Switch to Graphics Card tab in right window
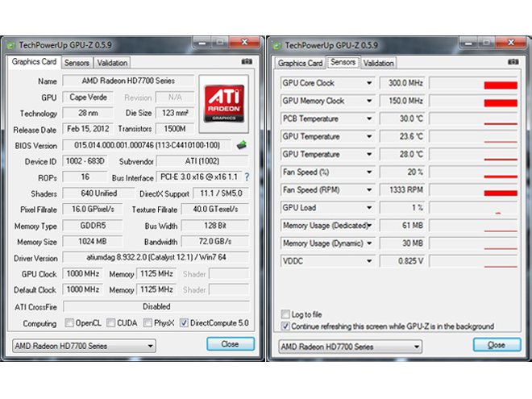The width and height of the screenshot is (532, 399). [x=300, y=63]
